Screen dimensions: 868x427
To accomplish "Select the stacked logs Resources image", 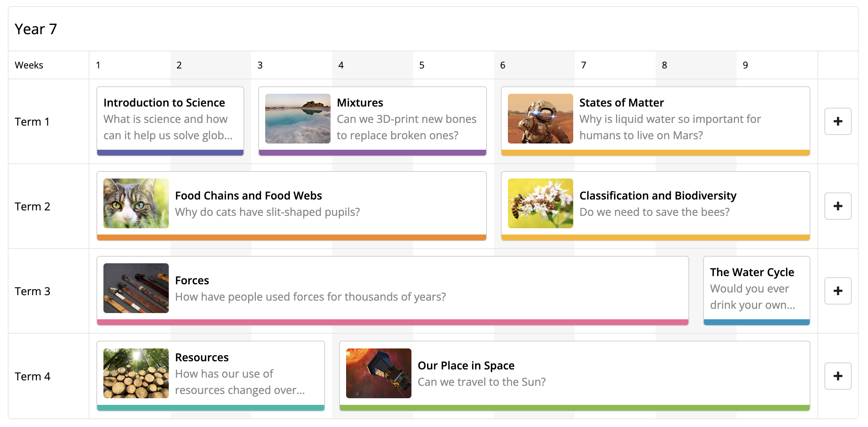I will 136,373.
